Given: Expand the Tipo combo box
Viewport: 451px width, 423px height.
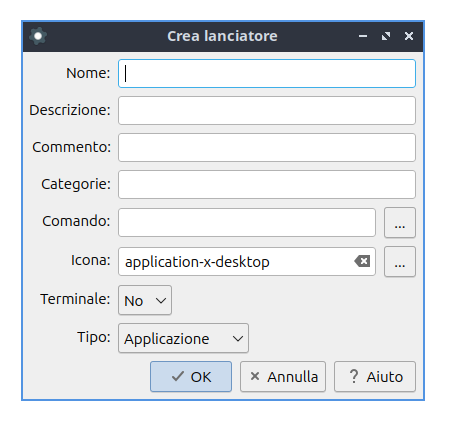Looking at the screenshot, I should (183, 338).
